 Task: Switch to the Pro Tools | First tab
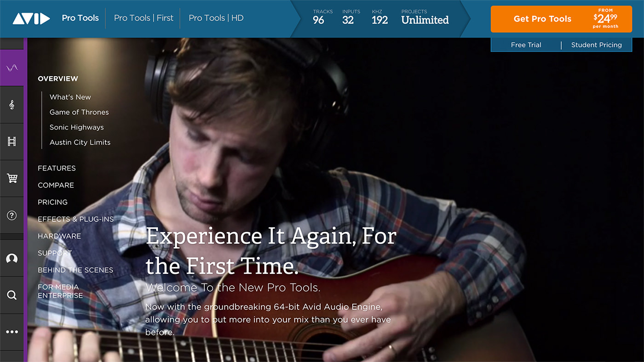(144, 18)
